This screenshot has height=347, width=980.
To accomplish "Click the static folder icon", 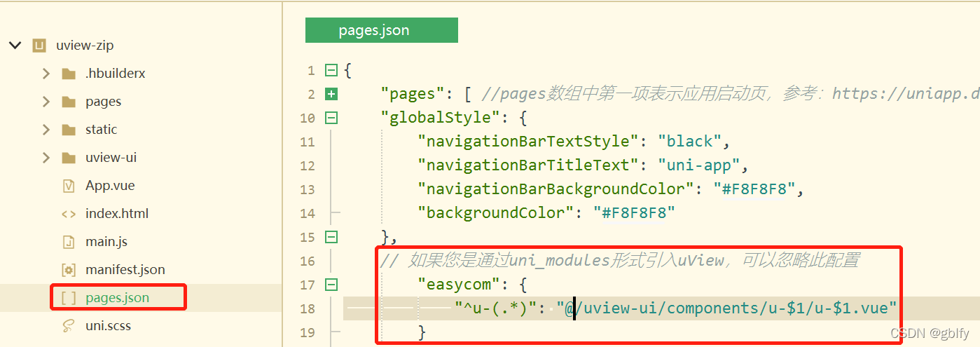I will tap(69, 130).
